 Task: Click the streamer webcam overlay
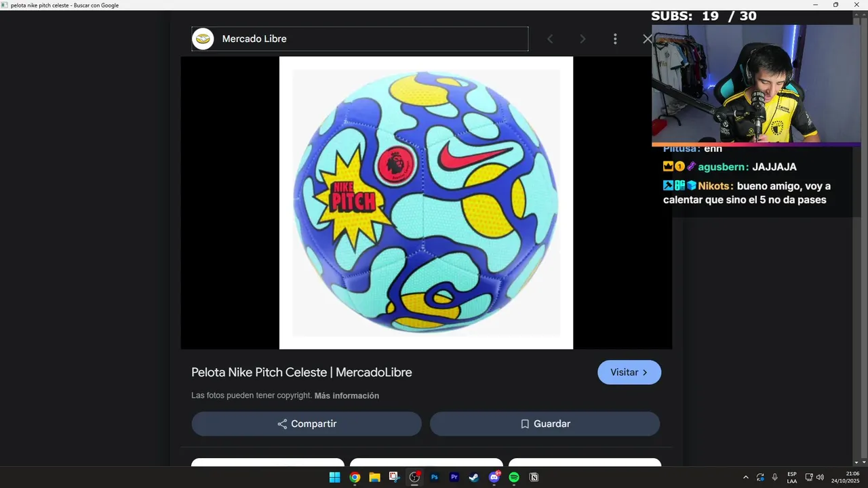(756, 84)
